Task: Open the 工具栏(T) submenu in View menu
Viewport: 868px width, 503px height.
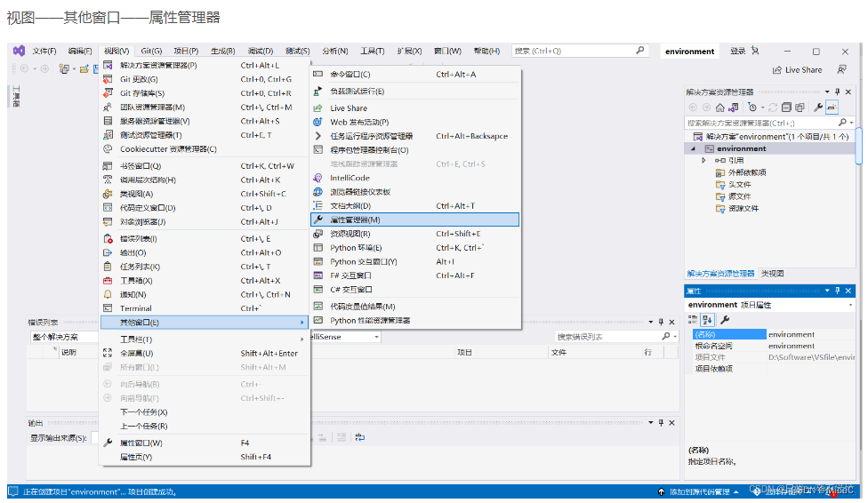Action: [205, 339]
